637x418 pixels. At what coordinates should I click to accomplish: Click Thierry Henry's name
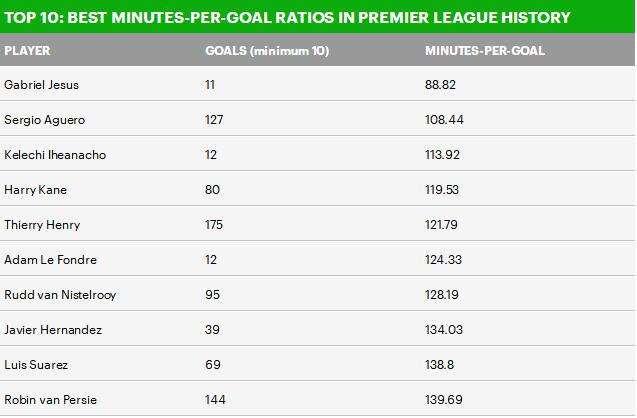tap(40, 225)
